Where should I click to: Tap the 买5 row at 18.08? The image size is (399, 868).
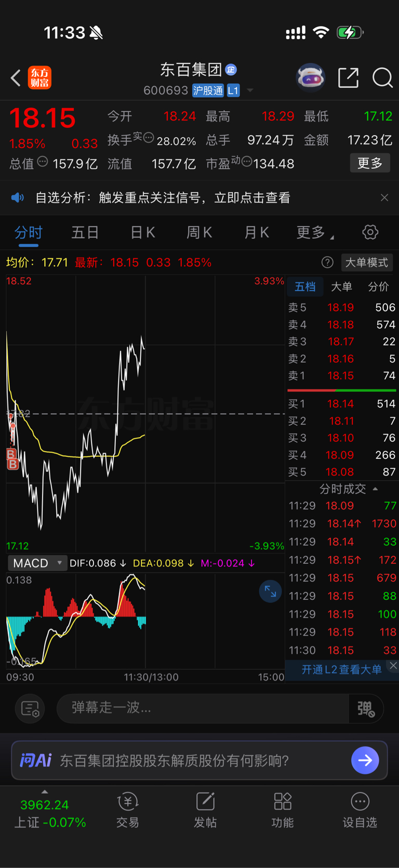tap(342, 472)
